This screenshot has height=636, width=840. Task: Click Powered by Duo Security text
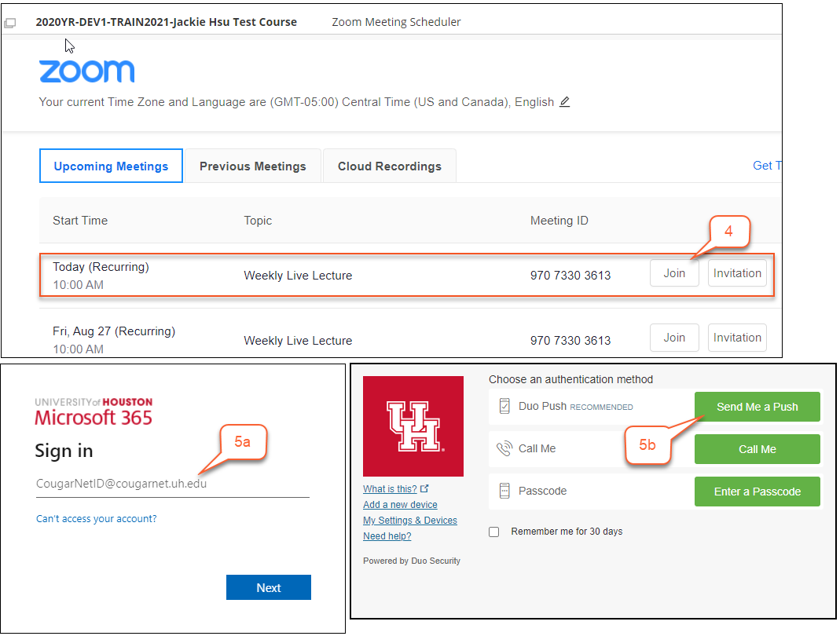tap(412, 561)
